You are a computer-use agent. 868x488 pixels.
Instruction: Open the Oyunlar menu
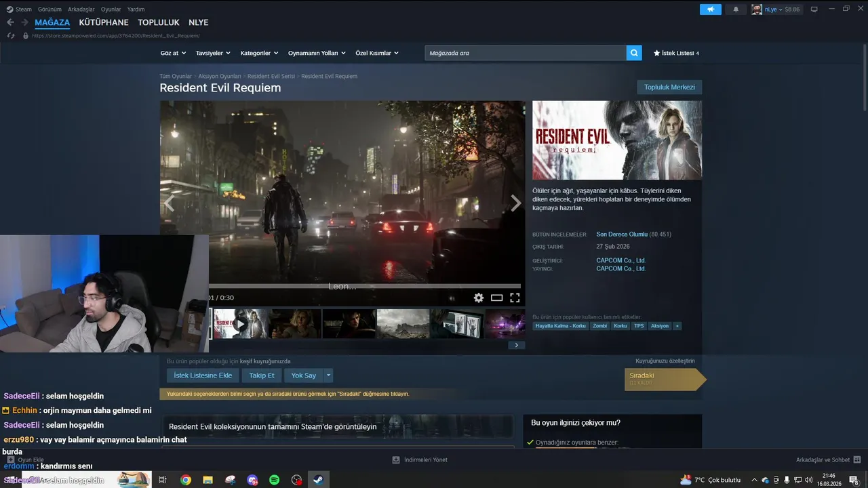pyautogui.click(x=111, y=9)
